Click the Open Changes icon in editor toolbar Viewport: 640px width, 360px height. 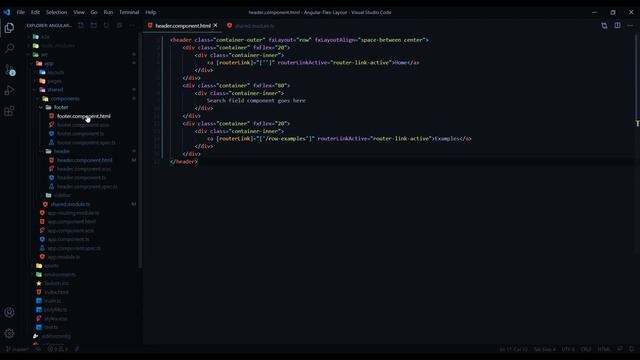tap(604, 26)
